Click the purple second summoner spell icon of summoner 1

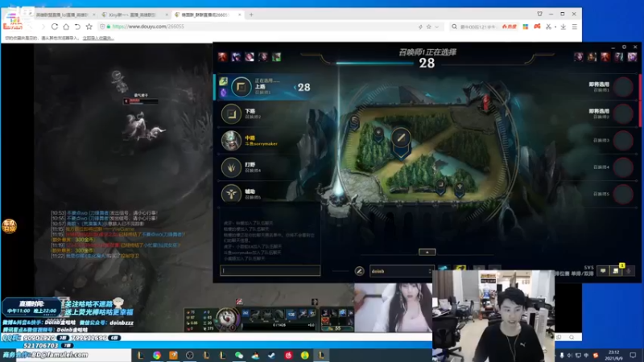[223, 93]
